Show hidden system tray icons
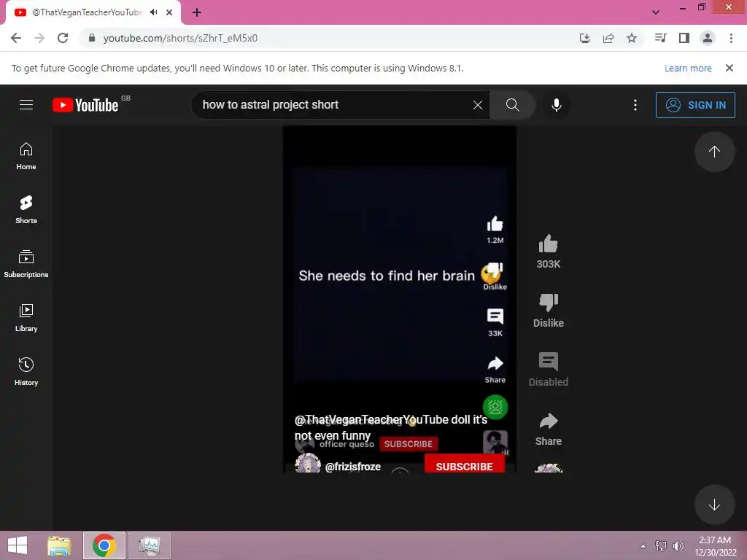Screen dimensions: 747x560 pos(643,546)
